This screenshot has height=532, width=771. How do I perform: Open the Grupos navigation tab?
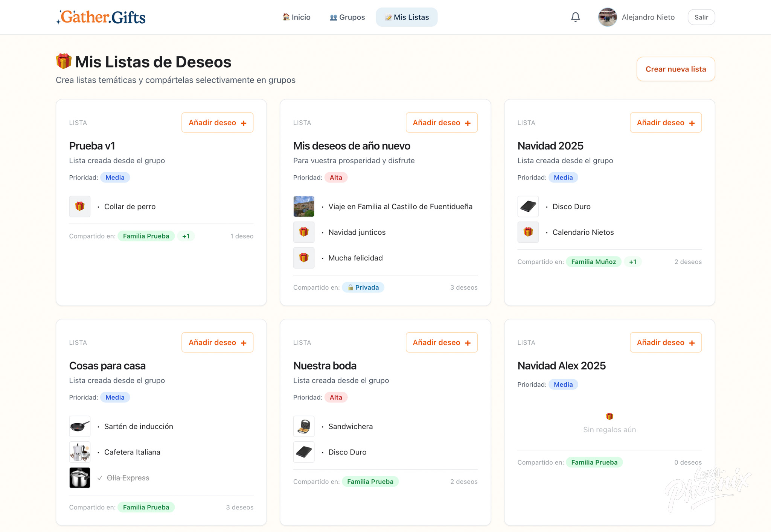coord(347,17)
